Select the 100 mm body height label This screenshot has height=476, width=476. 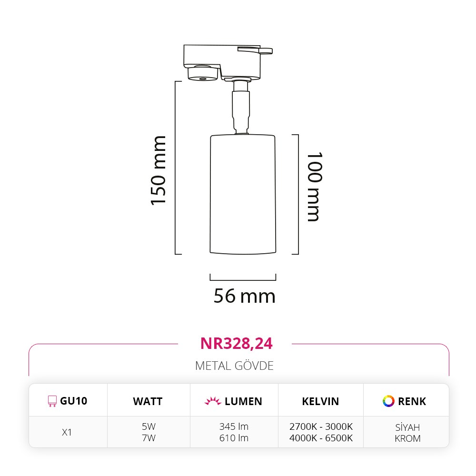tap(314, 187)
